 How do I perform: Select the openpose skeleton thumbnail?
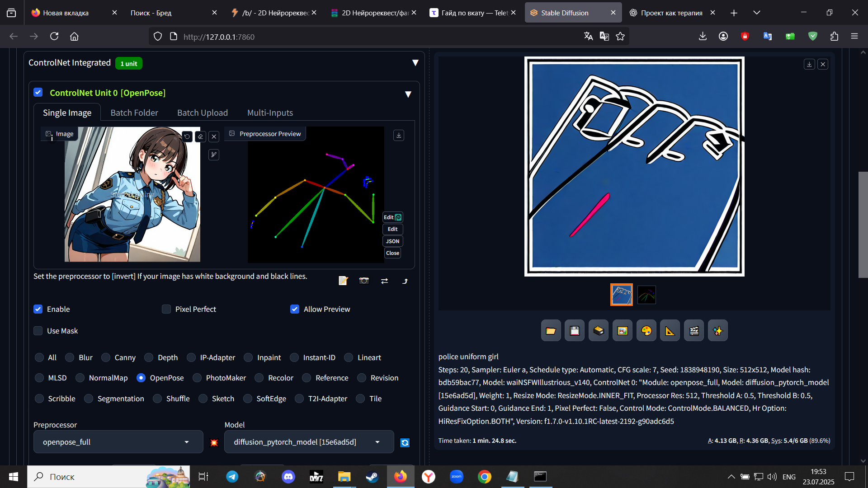pos(646,295)
